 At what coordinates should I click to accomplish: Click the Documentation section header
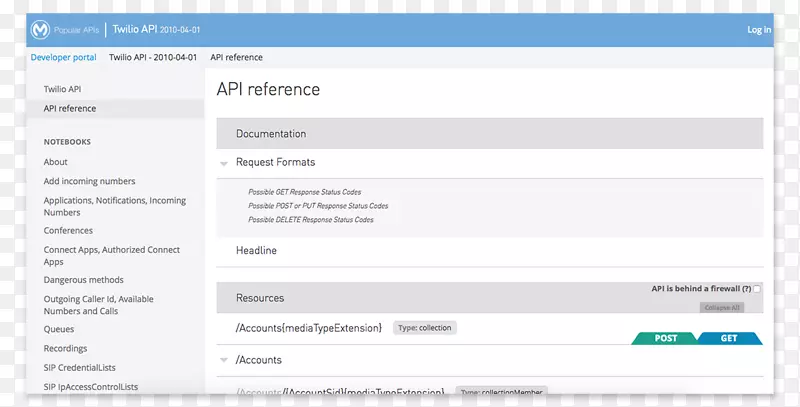click(x=490, y=134)
